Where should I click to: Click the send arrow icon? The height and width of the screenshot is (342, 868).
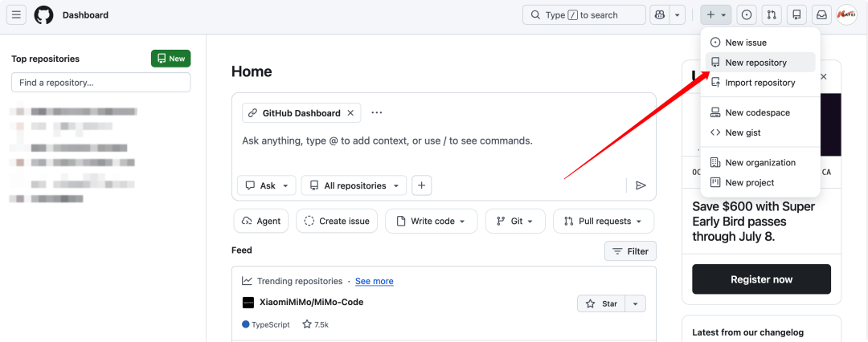click(x=641, y=185)
